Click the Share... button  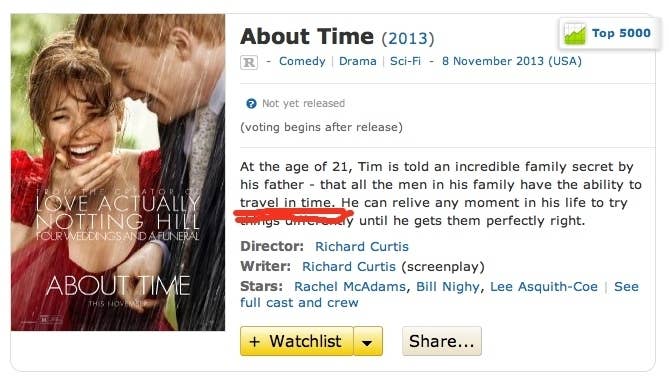[x=442, y=341]
